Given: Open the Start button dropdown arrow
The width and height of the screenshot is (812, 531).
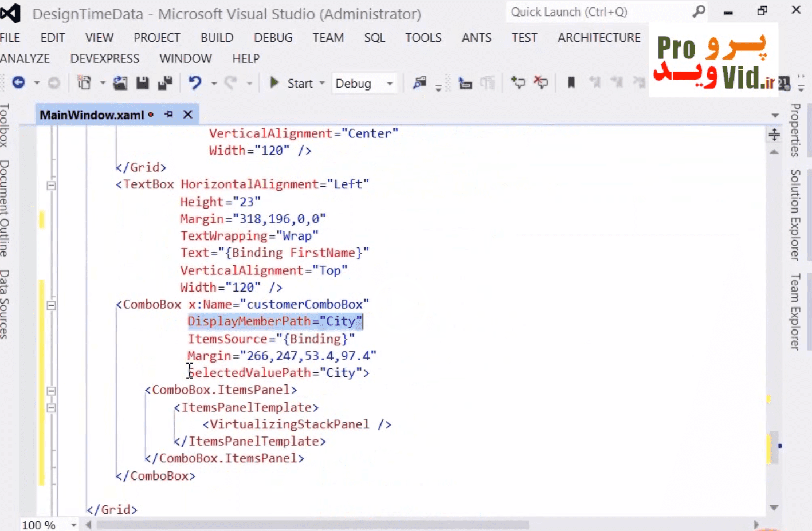Looking at the screenshot, I should 322,84.
